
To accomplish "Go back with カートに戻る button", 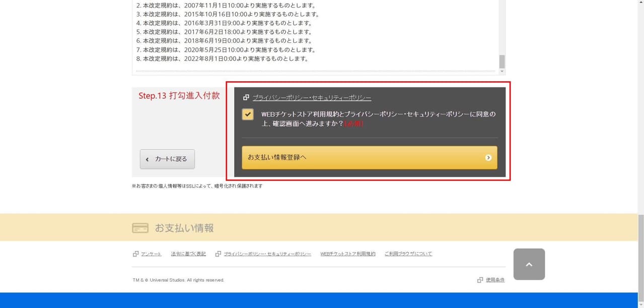I will click(x=167, y=159).
